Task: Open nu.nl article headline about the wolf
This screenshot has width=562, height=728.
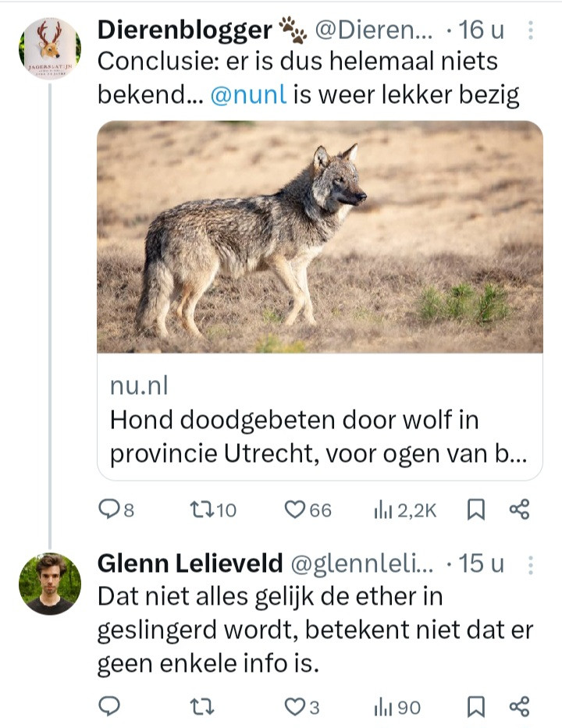Action: (318, 436)
